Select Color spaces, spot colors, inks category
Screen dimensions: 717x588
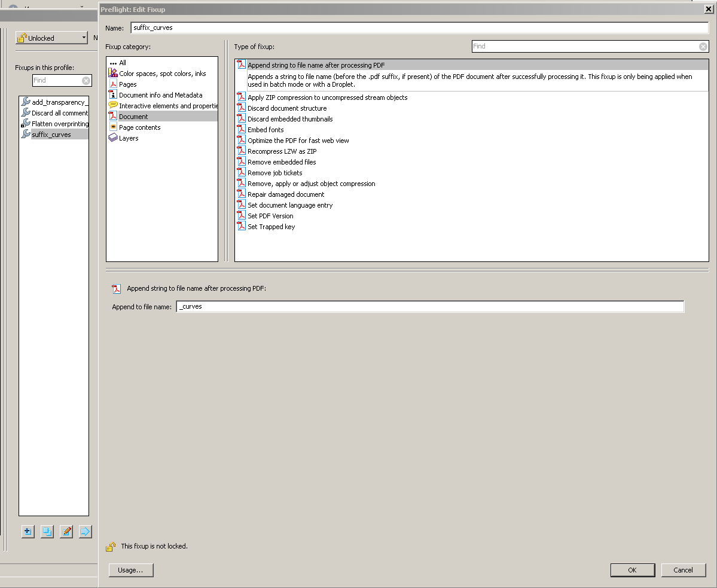click(x=162, y=73)
